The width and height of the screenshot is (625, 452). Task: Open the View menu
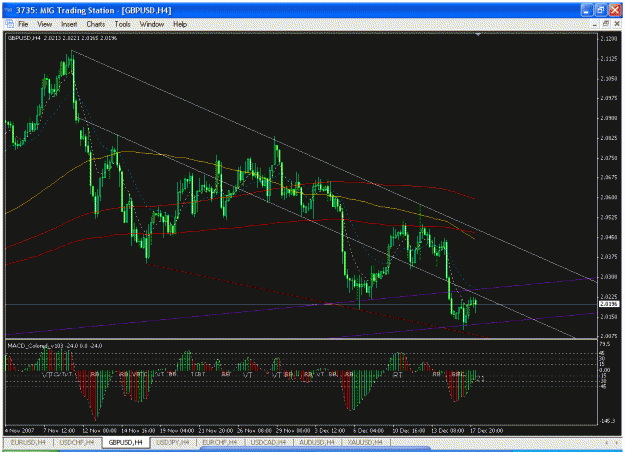pos(45,24)
